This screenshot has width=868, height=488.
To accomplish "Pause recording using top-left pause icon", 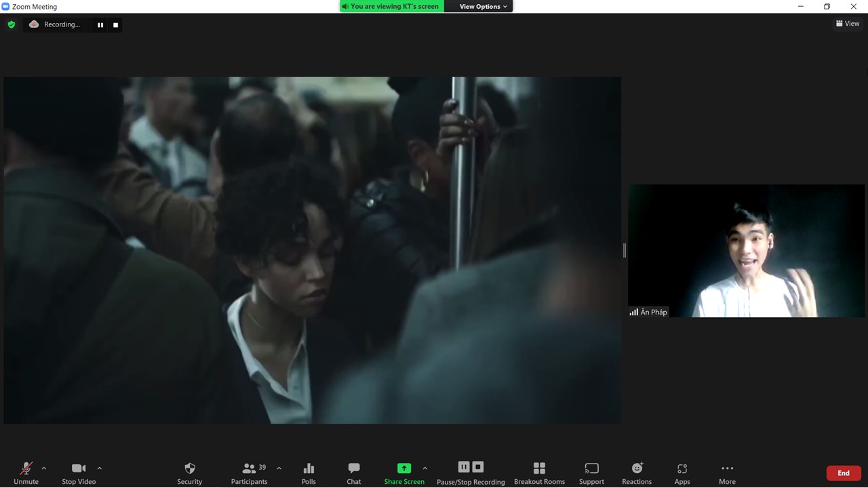I will (x=100, y=25).
